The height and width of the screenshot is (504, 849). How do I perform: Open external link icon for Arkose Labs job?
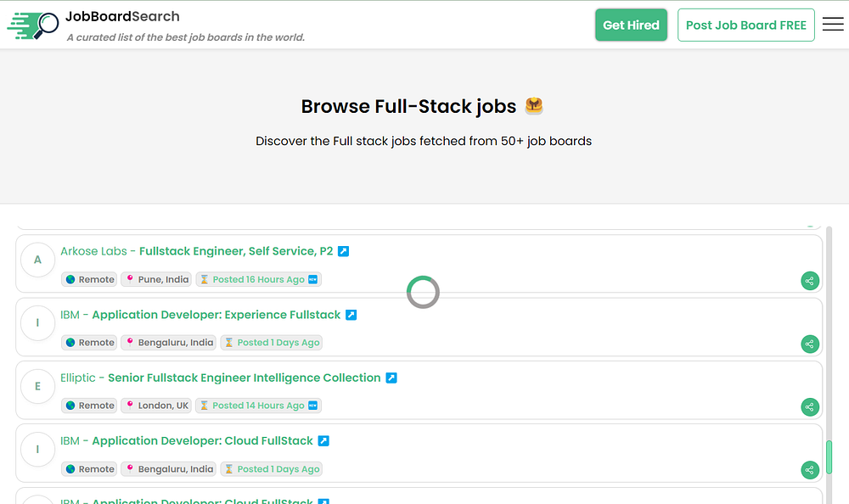click(343, 251)
